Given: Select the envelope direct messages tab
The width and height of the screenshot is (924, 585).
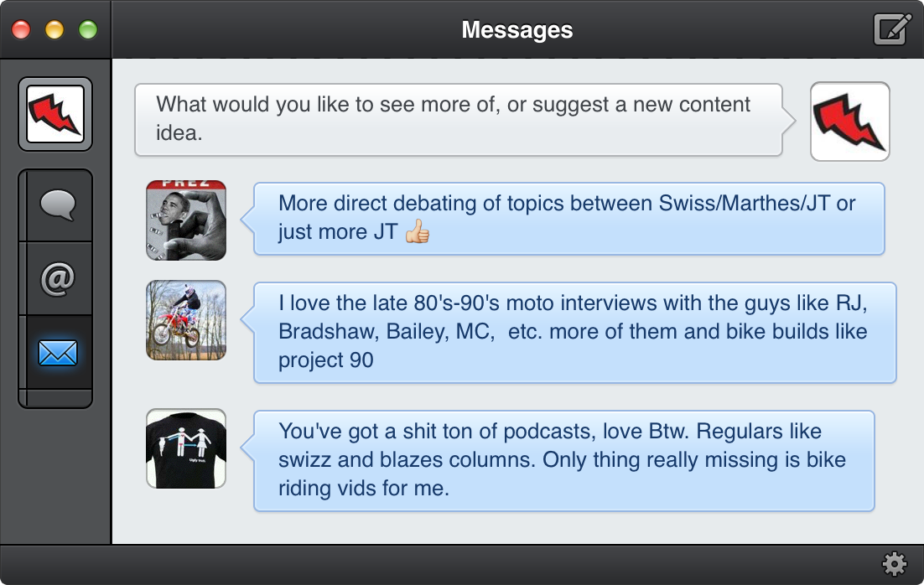Looking at the screenshot, I should coord(57,352).
